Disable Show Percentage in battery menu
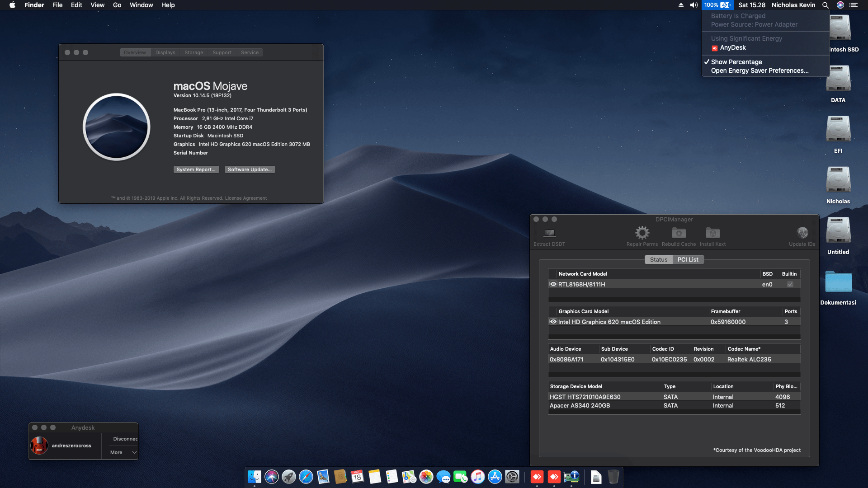This screenshot has width=868, height=488. (x=735, y=62)
